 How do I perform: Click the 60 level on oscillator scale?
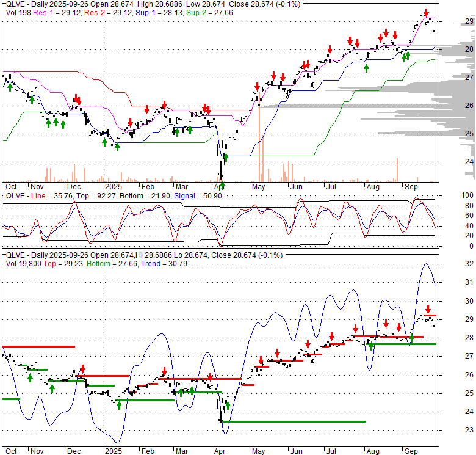pos(469,216)
